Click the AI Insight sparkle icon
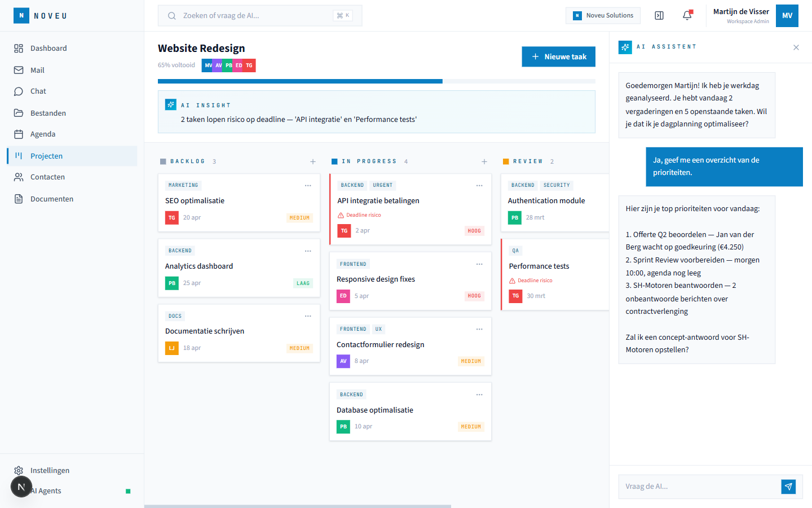 [170, 105]
